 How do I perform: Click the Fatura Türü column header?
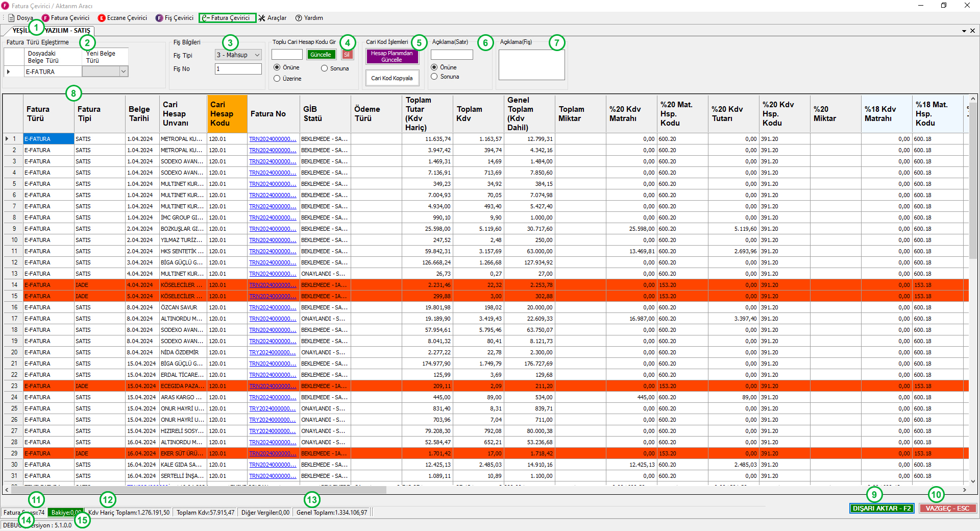pyautogui.click(x=48, y=113)
